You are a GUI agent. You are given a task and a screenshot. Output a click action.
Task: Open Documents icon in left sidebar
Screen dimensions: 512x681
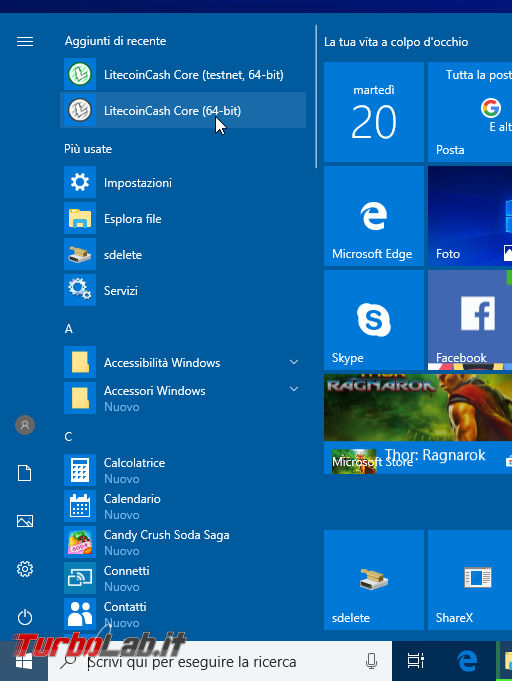pos(25,473)
